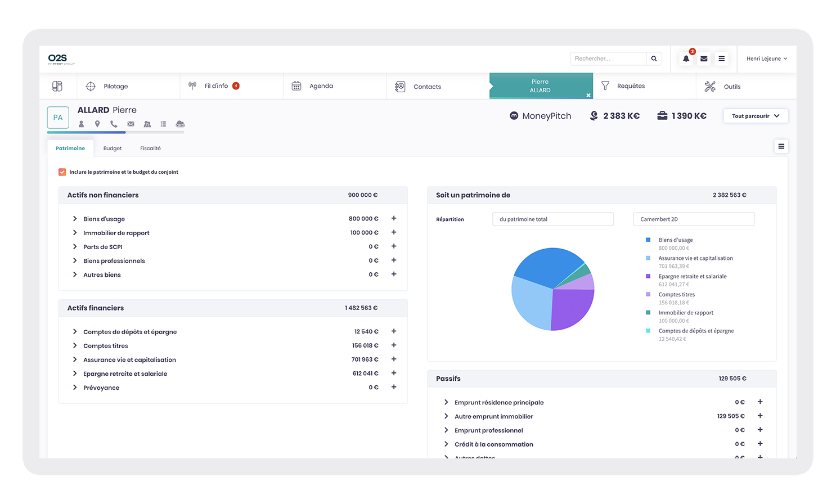Open client family members icon
Image resolution: width=836 pixels, height=504 pixels.
click(147, 124)
